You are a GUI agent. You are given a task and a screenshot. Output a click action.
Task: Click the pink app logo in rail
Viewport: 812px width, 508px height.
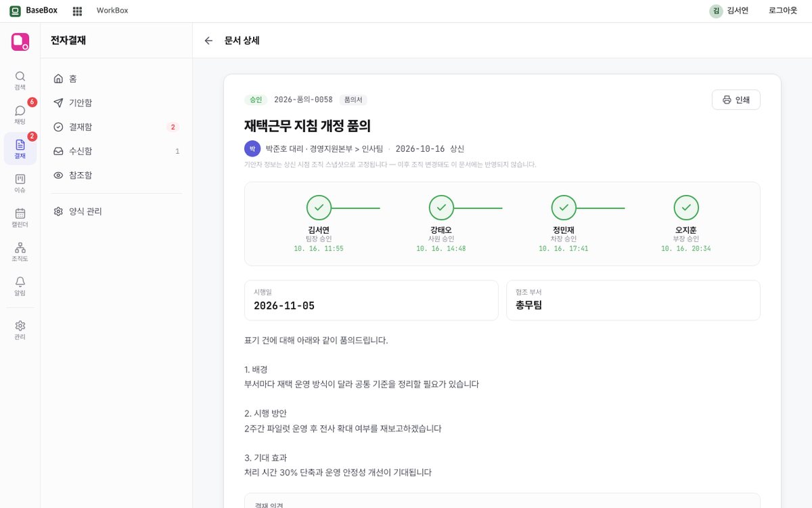pos(20,42)
